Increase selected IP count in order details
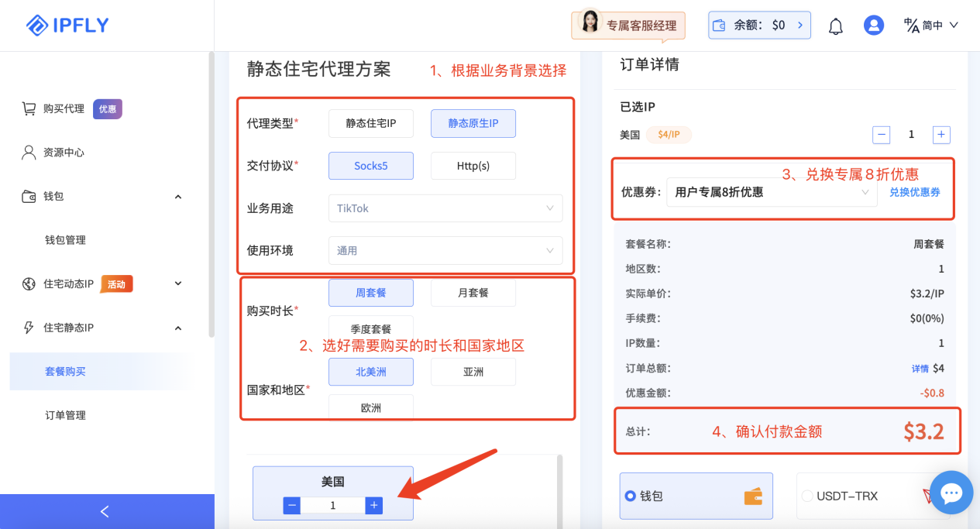The height and width of the screenshot is (529, 980). [940, 135]
